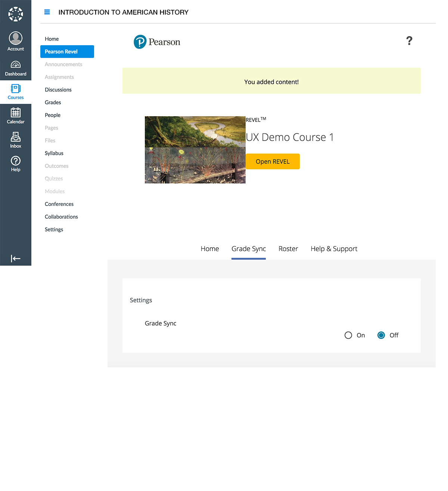Open Outcomes in course menu
Screen dimensions: 448x491
click(x=57, y=166)
